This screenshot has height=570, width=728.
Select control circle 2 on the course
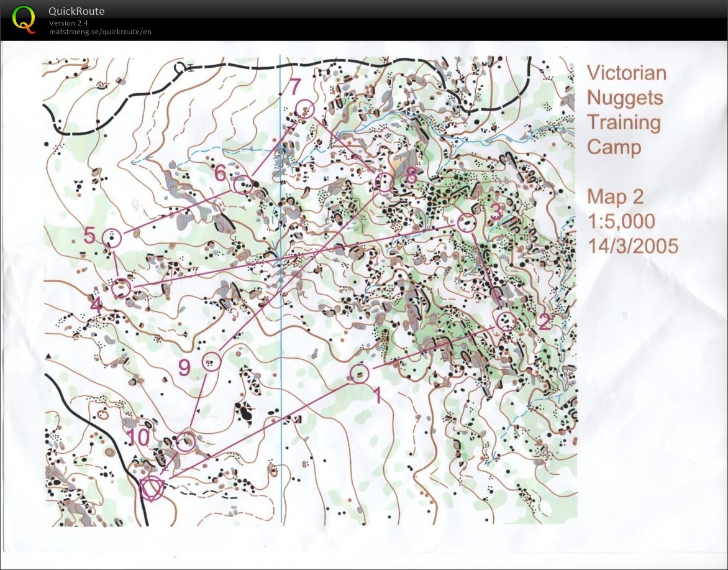tap(506, 321)
